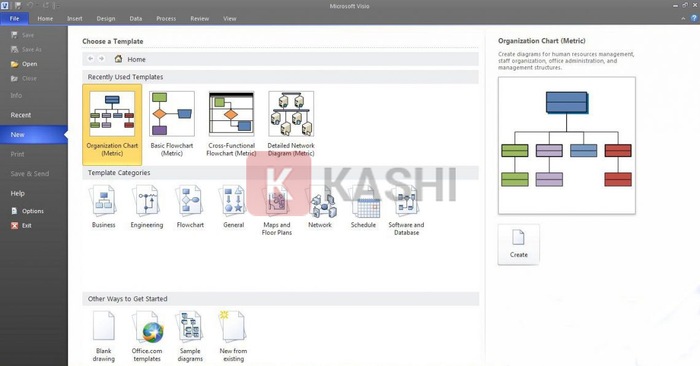The height and width of the screenshot is (366, 700).
Task: Open Sample diagrams
Action: point(190,337)
